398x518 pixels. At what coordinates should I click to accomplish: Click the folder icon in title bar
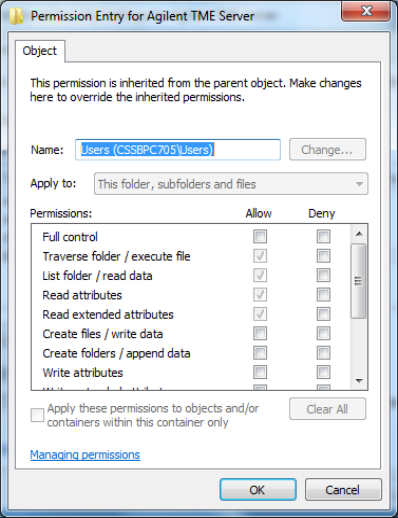click(x=16, y=16)
